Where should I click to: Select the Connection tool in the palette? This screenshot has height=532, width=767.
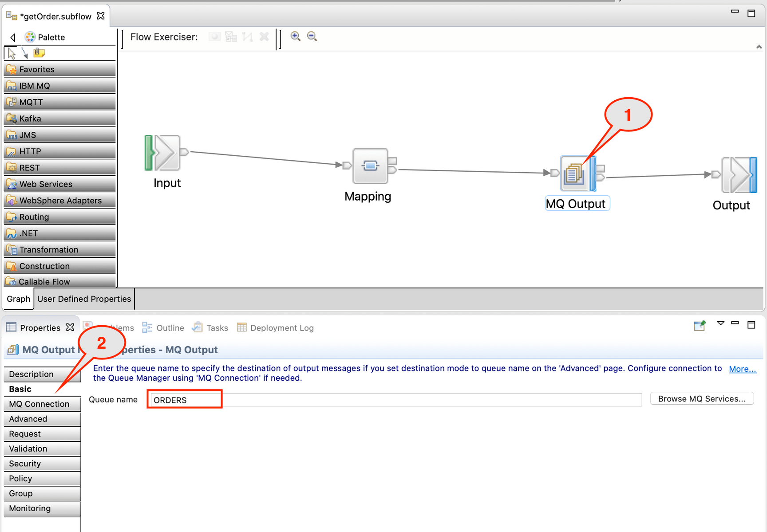[x=25, y=53]
